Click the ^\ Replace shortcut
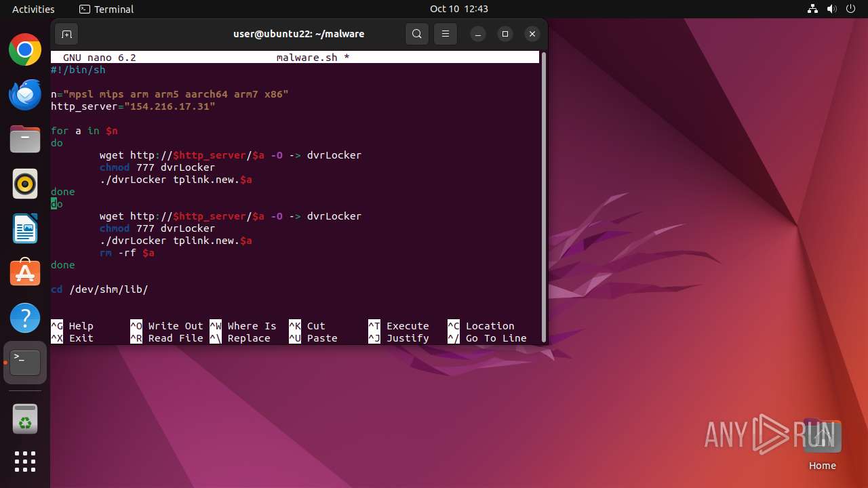This screenshot has width=868, height=488. pyautogui.click(x=240, y=338)
